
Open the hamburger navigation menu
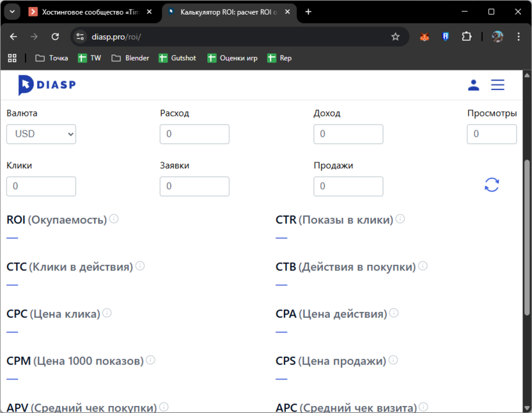click(x=497, y=84)
